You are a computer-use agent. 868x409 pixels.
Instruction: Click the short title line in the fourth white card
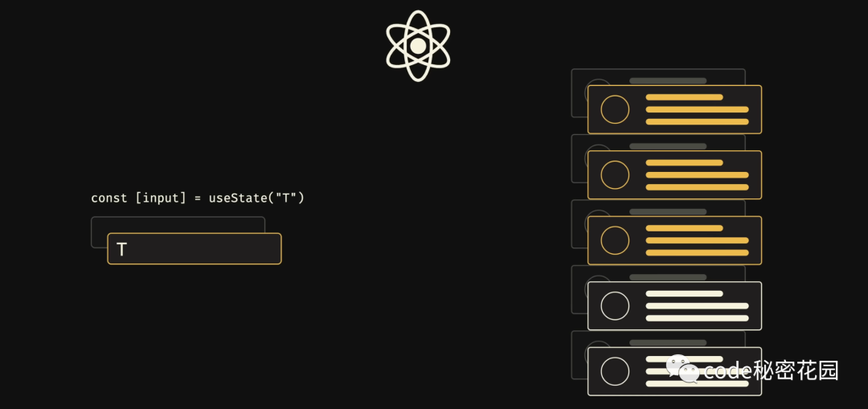pyautogui.click(x=684, y=293)
